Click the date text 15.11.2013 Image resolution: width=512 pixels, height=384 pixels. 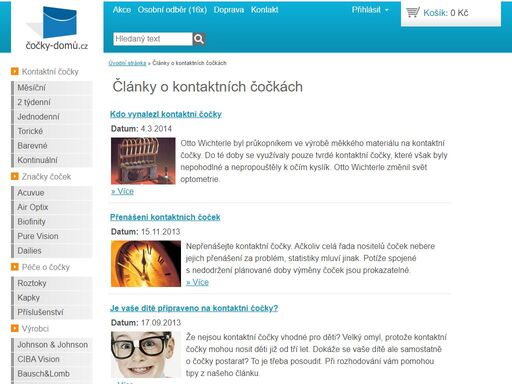click(x=161, y=232)
